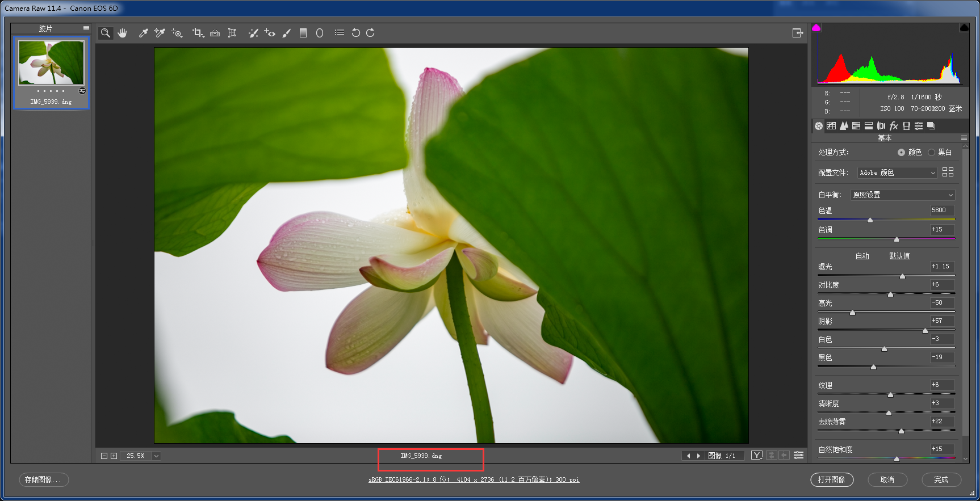Select the 黑白 treatment radio button
Screen dimensions: 980x501
tap(931, 152)
